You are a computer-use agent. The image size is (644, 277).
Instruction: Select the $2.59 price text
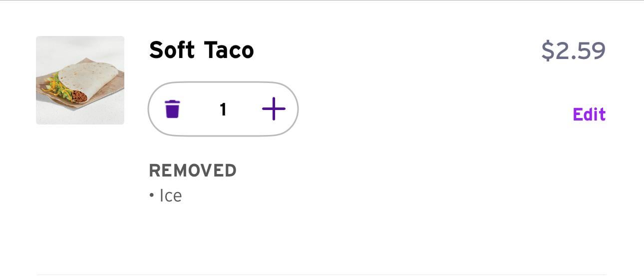573,50
